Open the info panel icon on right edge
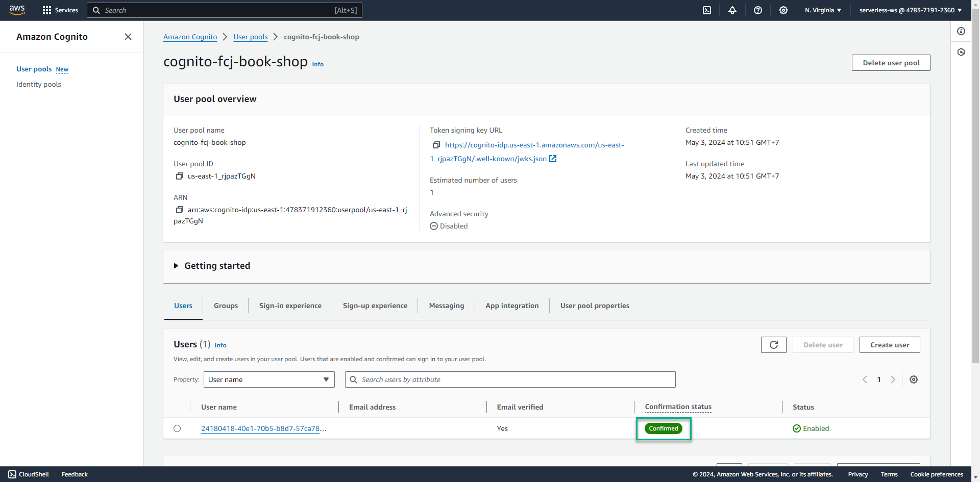This screenshot has height=482, width=980. pyautogui.click(x=961, y=31)
